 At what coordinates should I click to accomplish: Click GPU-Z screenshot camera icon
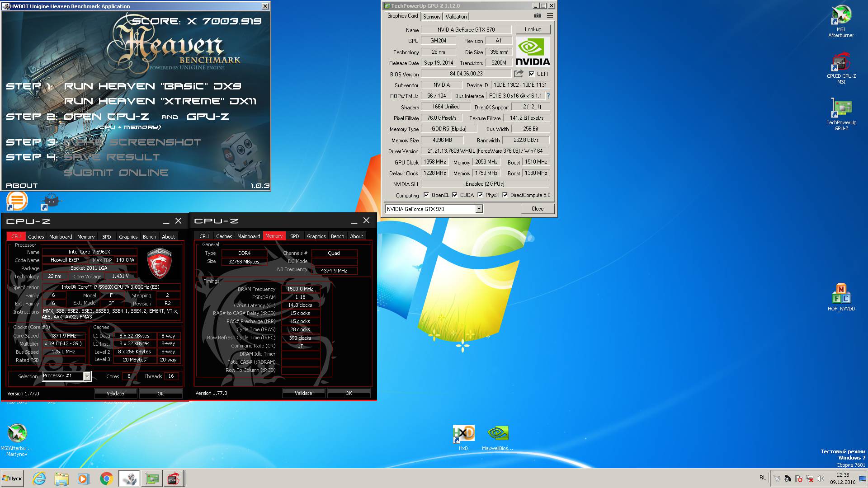click(x=537, y=16)
